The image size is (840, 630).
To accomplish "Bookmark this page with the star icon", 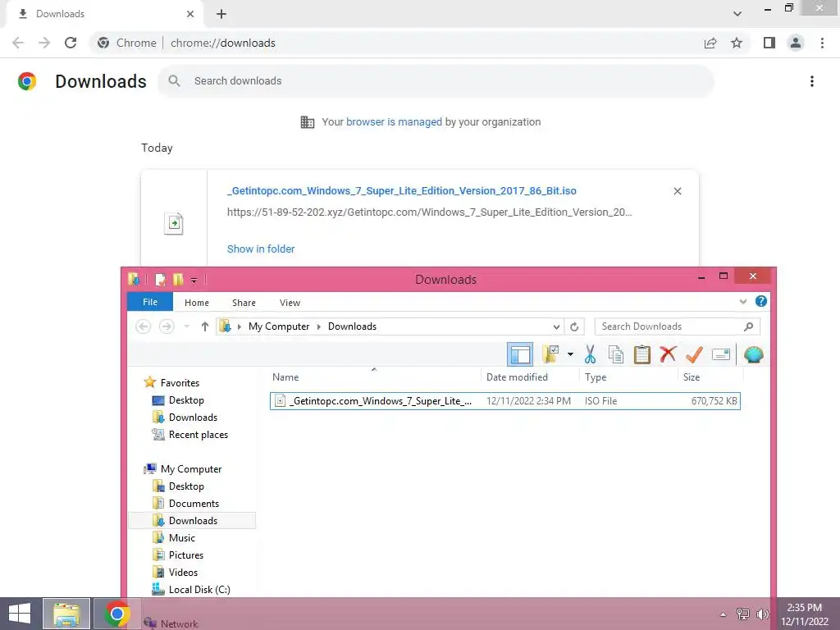I will click(x=737, y=43).
